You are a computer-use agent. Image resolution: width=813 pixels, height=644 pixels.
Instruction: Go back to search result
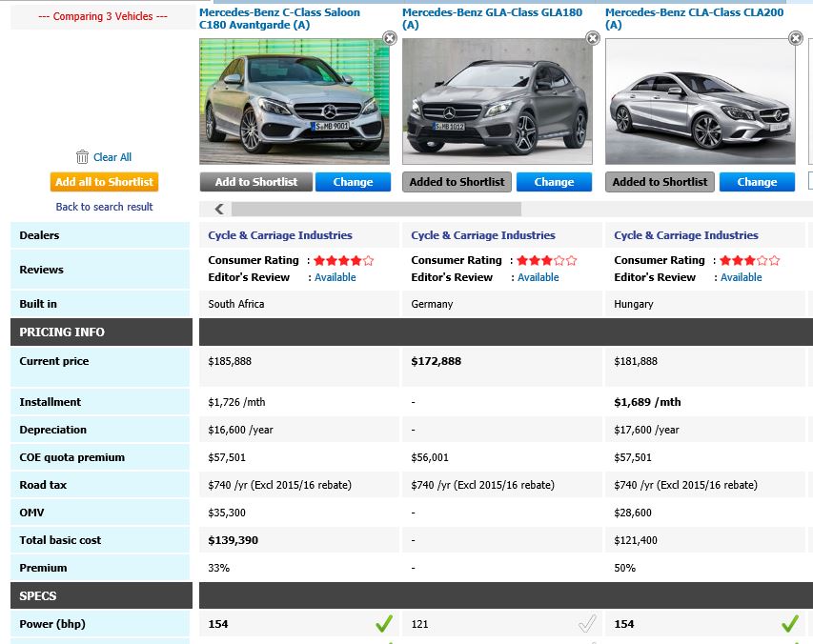point(104,207)
